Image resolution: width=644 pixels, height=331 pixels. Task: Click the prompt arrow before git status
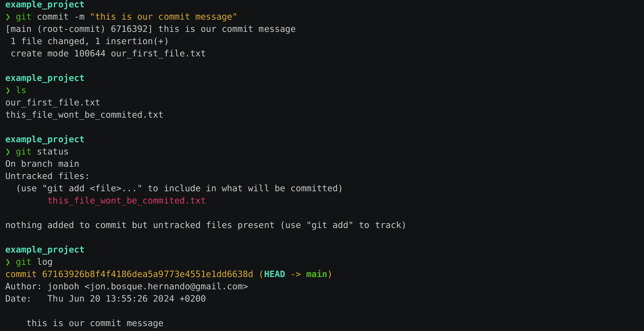[x=8, y=152]
